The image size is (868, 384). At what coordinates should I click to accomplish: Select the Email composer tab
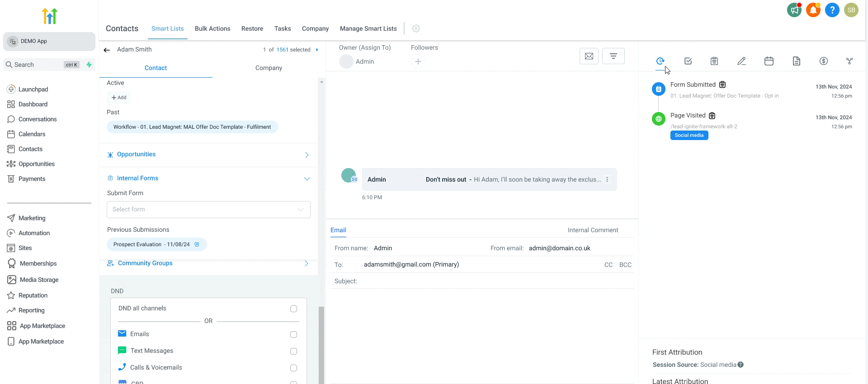[x=338, y=230]
